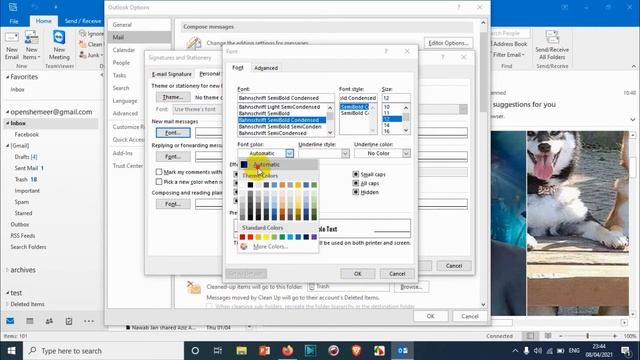This screenshot has width=640, height=360.
Task: Adjust the zoom slider in status bar
Action: (x=587, y=336)
